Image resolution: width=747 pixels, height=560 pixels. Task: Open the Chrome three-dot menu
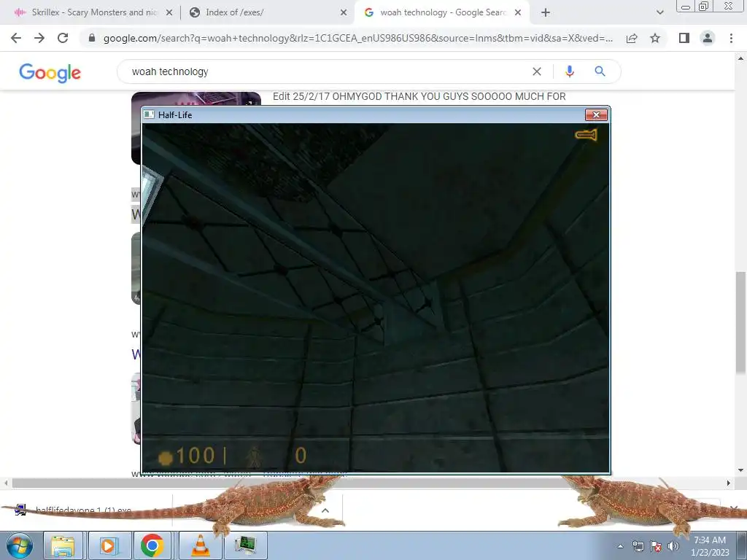pos(731,38)
